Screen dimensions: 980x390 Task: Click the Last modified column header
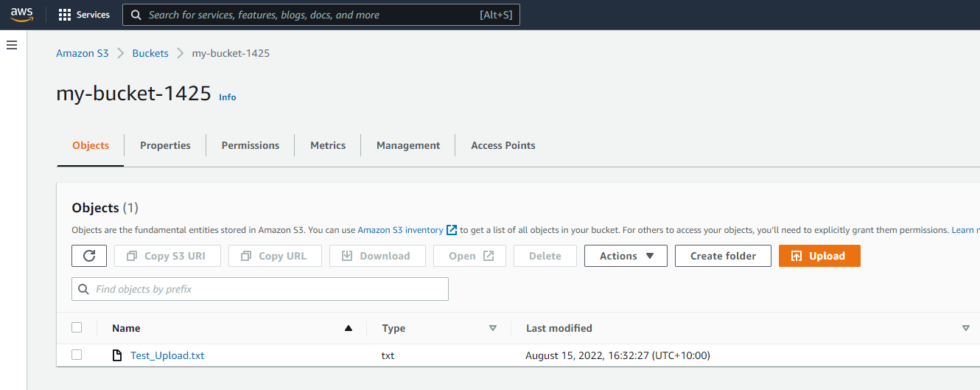coord(559,328)
